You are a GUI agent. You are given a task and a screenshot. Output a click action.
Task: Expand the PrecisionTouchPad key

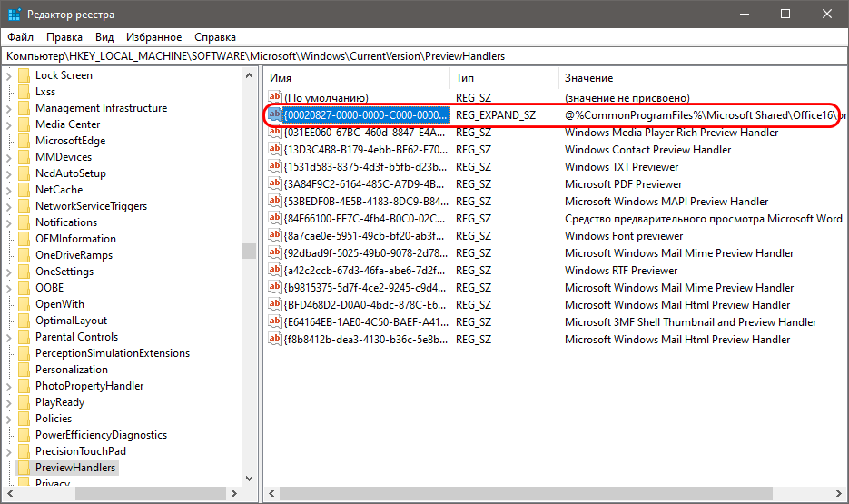[9, 451]
